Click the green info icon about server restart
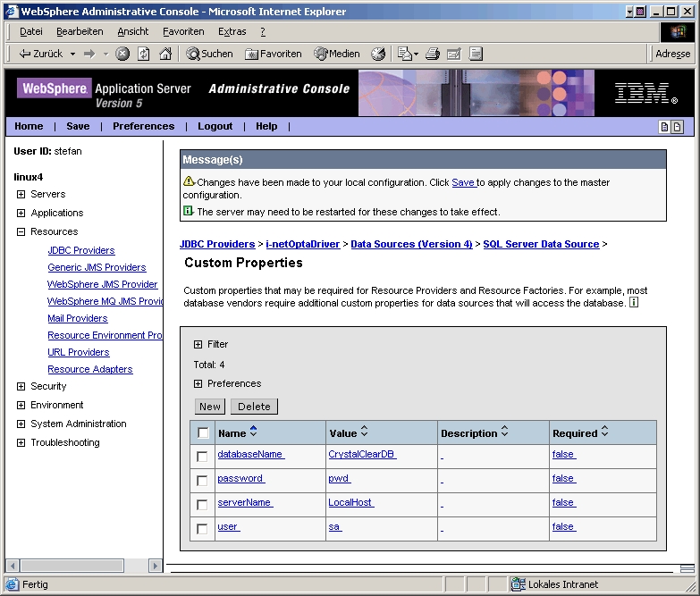The height and width of the screenshot is (596, 700). click(x=188, y=211)
